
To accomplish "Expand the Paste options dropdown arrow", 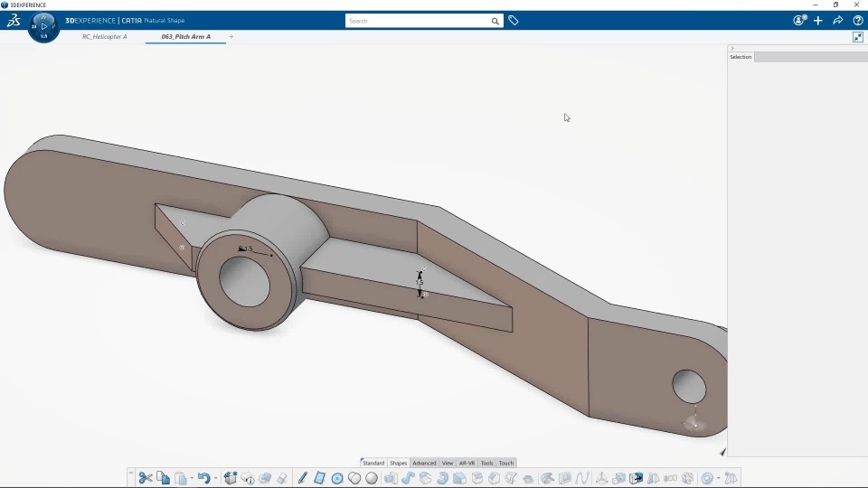I will point(193,479).
